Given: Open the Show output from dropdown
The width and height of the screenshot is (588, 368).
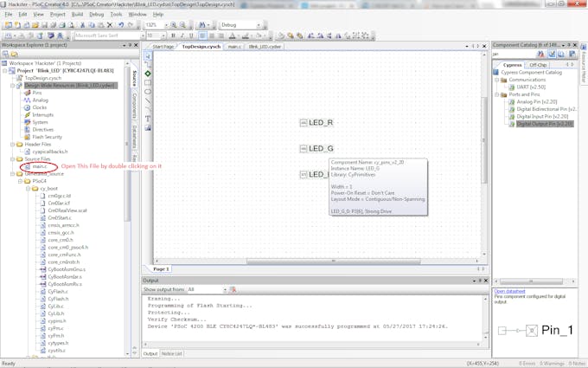Looking at the screenshot, I should (x=208, y=289).
